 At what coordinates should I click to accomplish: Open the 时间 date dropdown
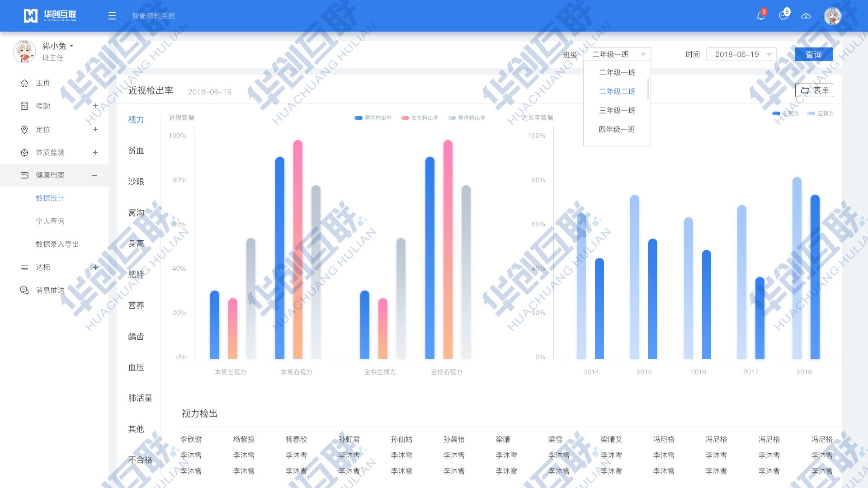coord(741,55)
